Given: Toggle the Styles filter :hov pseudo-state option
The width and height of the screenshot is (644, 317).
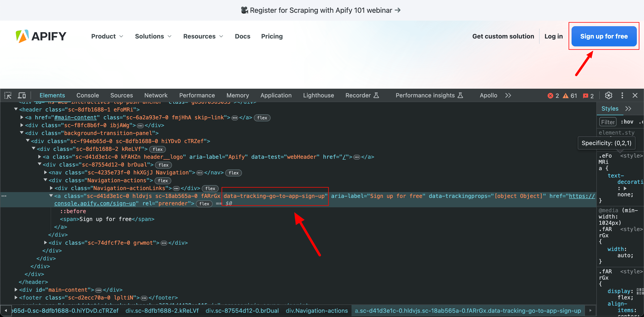Looking at the screenshot, I should pyautogui.click(x=627, y=122).
